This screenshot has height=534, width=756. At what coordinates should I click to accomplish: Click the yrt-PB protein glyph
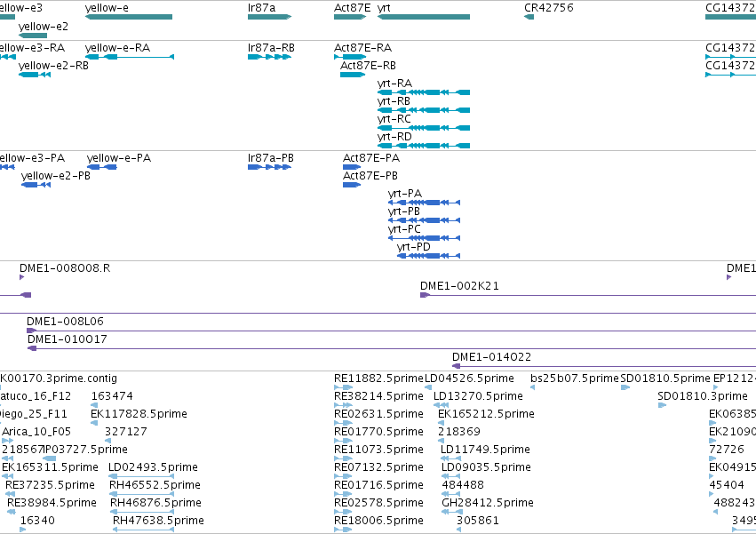(425, 220)
